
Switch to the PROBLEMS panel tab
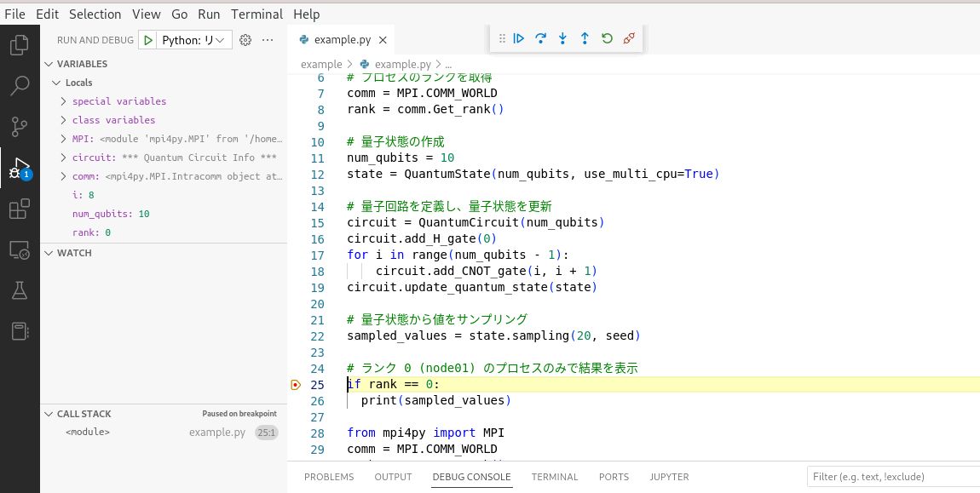[x=329, y=477]
